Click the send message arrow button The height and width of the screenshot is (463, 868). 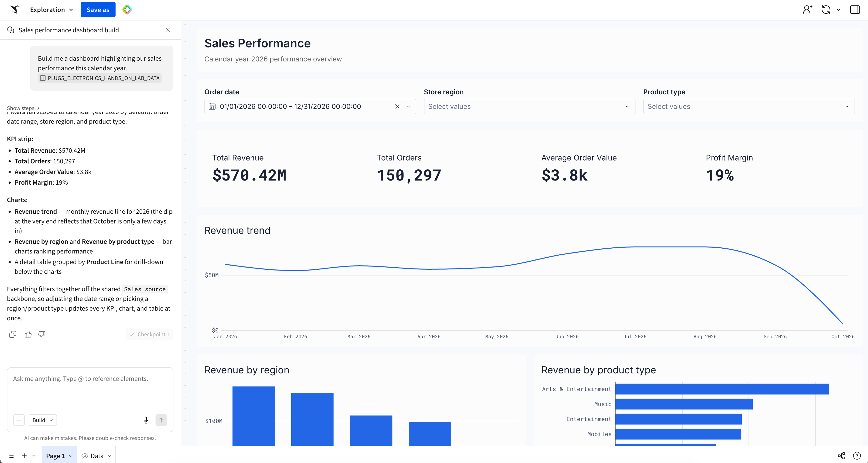coord(161,420)
